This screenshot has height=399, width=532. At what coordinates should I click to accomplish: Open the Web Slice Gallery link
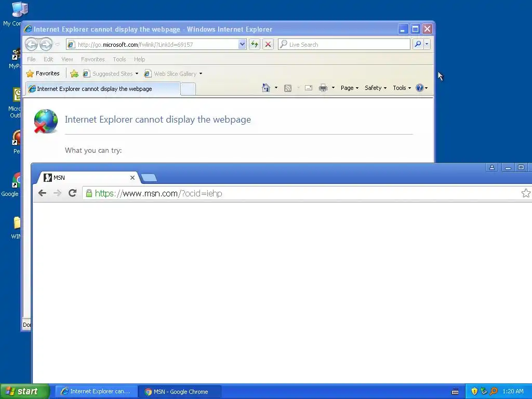click(170, 74)
